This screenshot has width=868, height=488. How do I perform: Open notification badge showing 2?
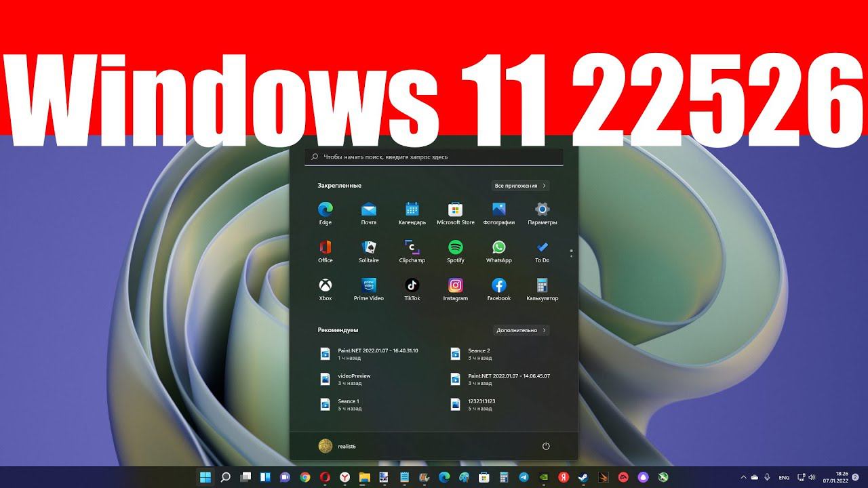[855, 477]
